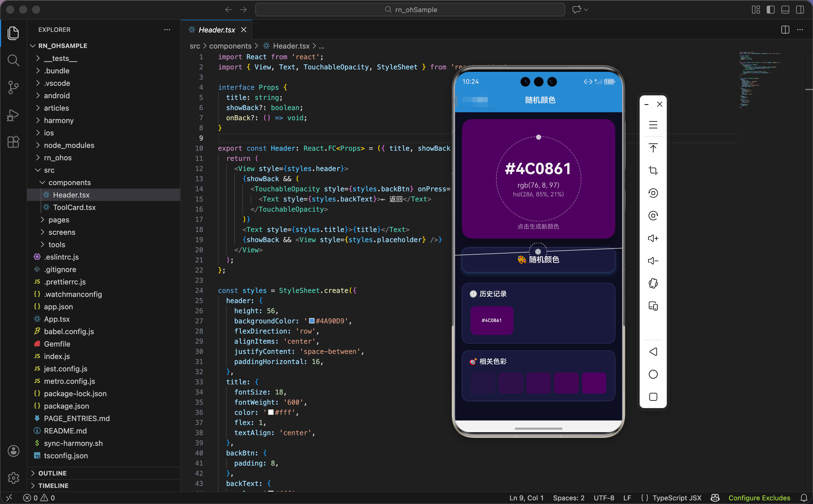Open the Source Control view
The image size is (813, 504).
13,87
